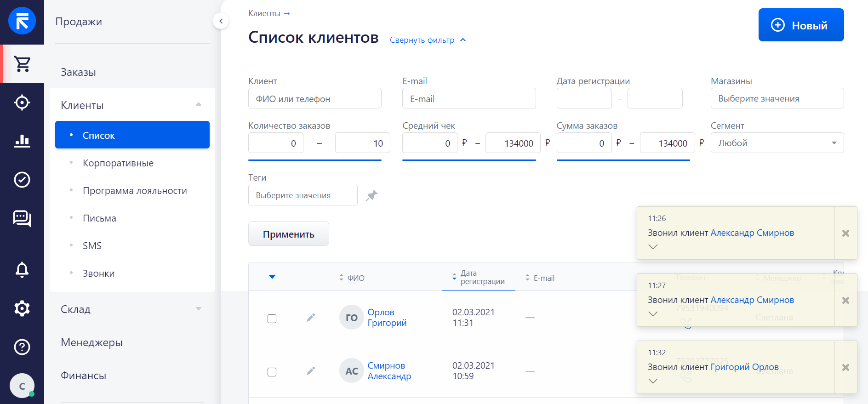Collapse the filter with Свернуть фильтр

click(x=428, y=40)
